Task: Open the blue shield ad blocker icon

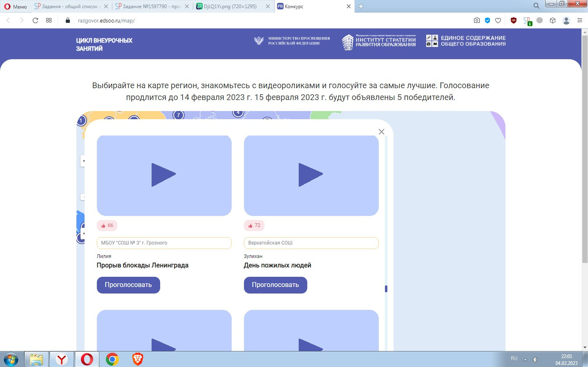Action: coord(487,20)
